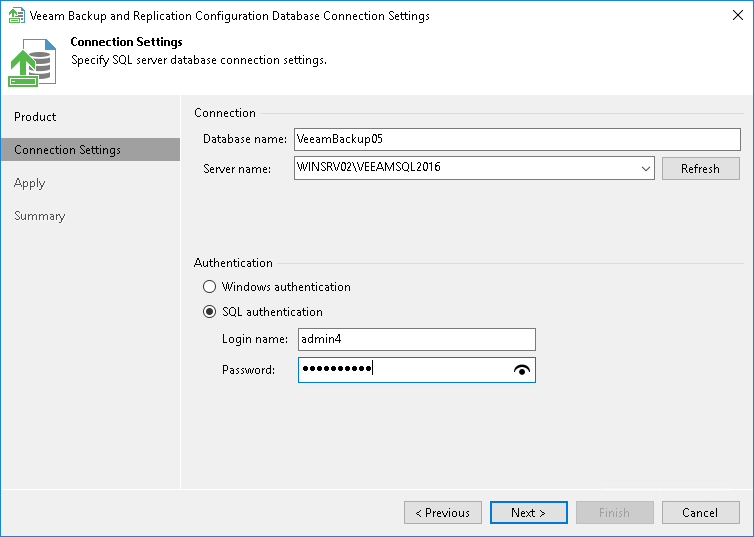Expand the Server name dropdown arrow
This screenshot has width=754, height=537.
(646, 169)
